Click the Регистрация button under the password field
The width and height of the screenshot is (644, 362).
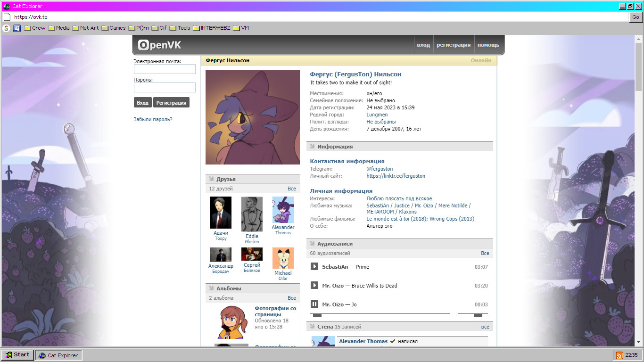[171, 103]
